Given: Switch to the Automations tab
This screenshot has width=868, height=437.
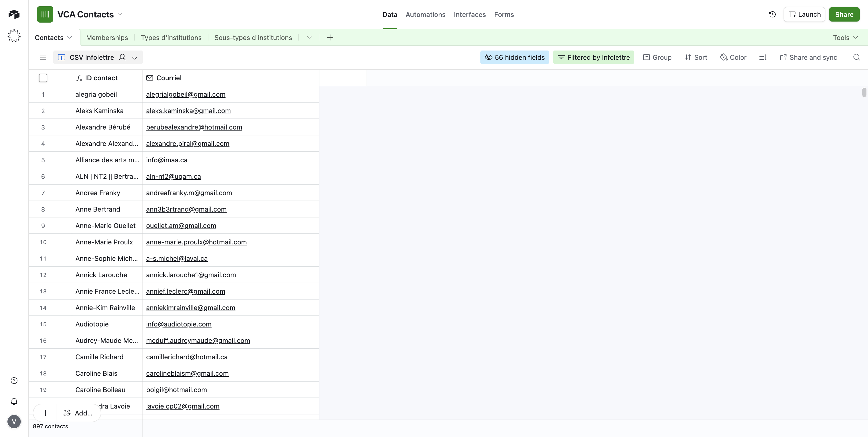Looking at the screenshot, I should [425, 15].
